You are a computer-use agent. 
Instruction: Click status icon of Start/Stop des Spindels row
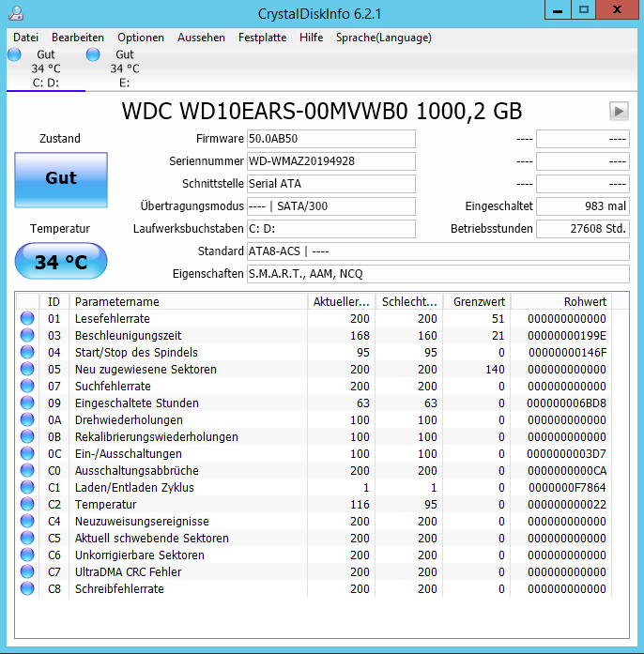pos(27,352)
